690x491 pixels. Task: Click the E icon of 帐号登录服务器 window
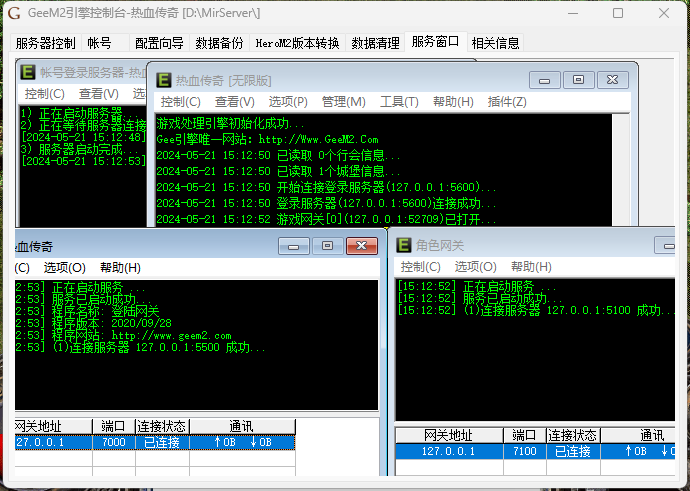tap(28, 72)
